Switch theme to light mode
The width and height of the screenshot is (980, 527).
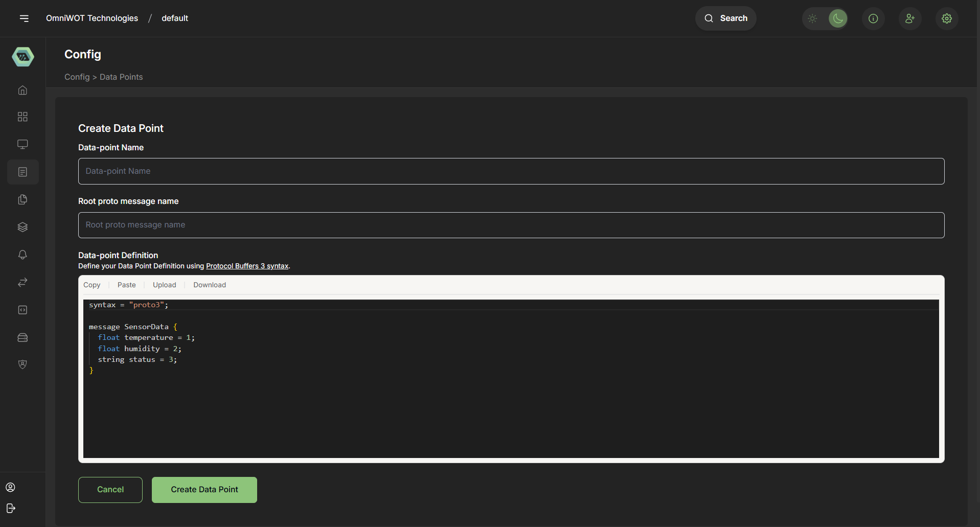click(812, 18)
